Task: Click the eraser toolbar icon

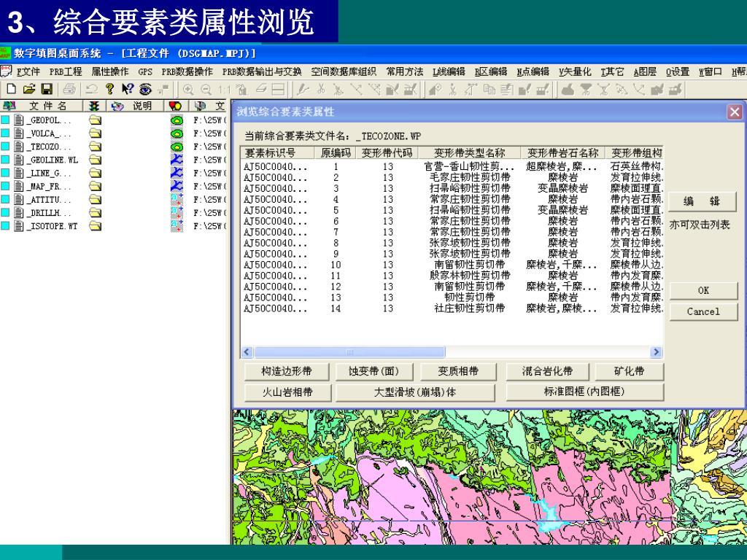Action: pyautogui.click(x=261, y=89)
